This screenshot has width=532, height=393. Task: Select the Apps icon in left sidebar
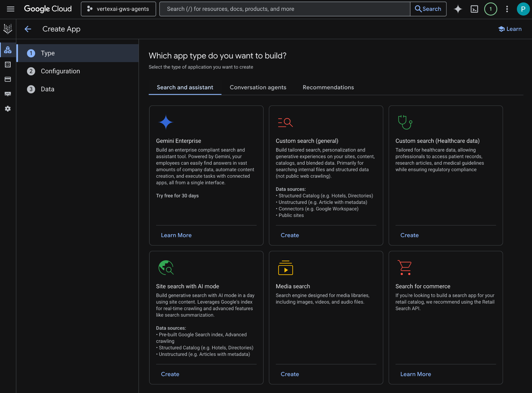pyautogui.click(x=8, y=50)
